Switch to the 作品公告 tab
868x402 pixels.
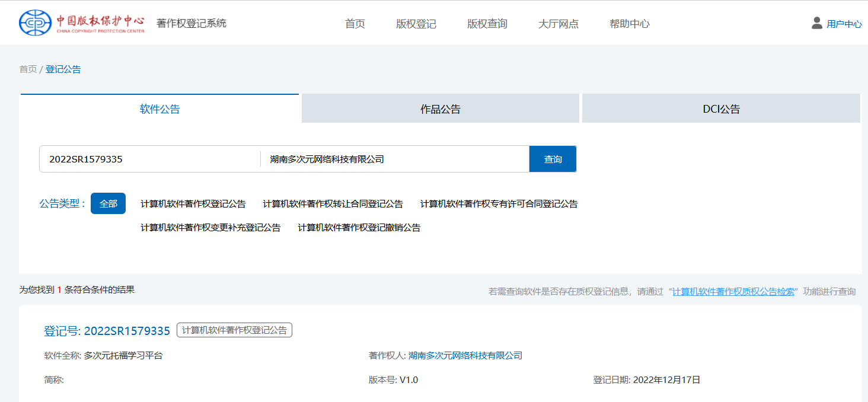[441, 109]
